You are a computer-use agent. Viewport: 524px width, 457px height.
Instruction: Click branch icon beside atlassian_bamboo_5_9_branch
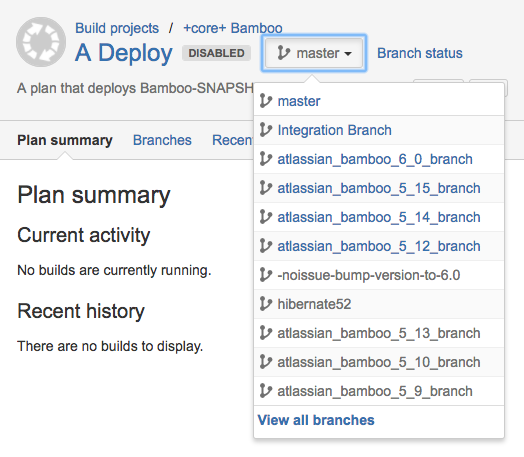266,391
